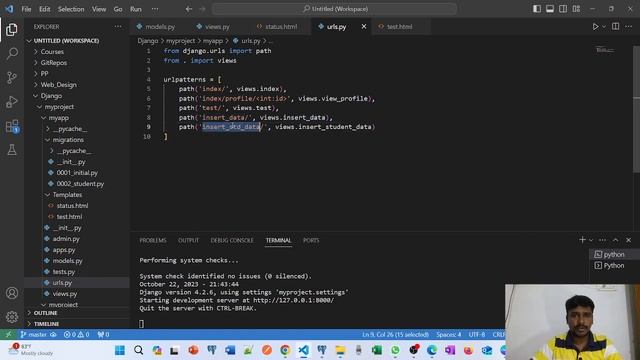Switch to the test.html tab

pyautogui.click(x=399, y=27)
